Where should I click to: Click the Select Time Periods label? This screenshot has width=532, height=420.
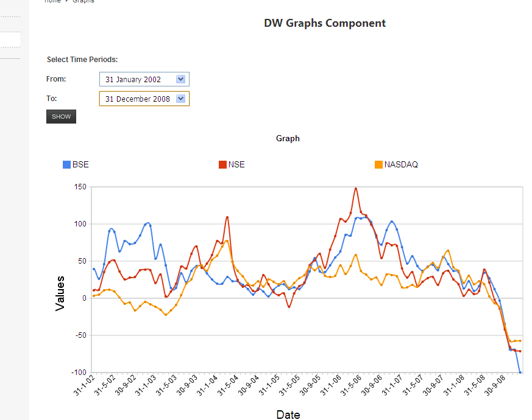point(82,60)
